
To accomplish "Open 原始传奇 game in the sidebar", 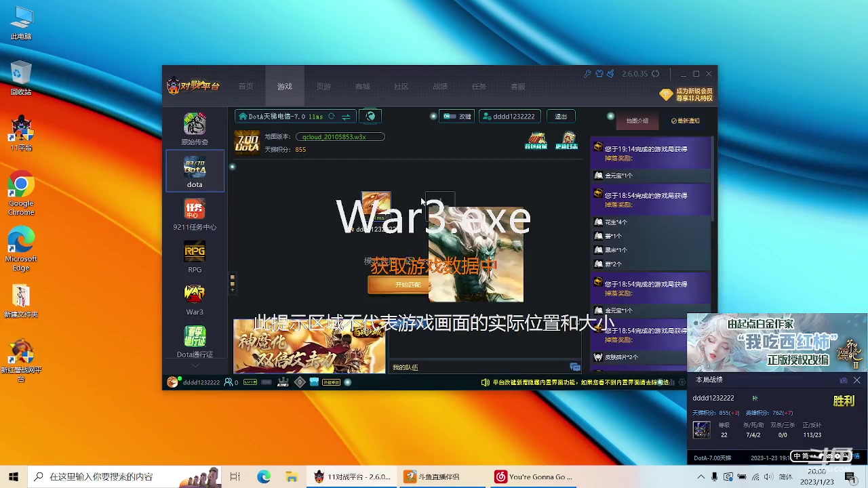I will click(195, 129).
